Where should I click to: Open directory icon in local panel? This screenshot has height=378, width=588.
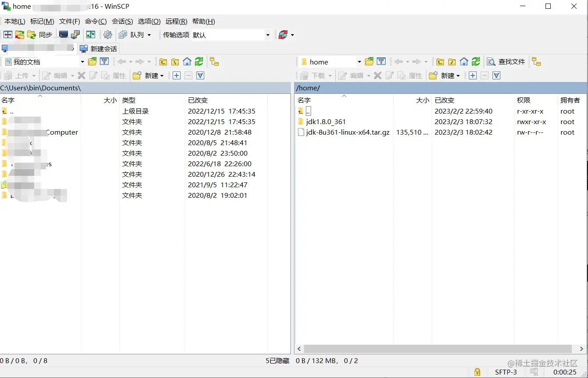click(x=92, y=62)
